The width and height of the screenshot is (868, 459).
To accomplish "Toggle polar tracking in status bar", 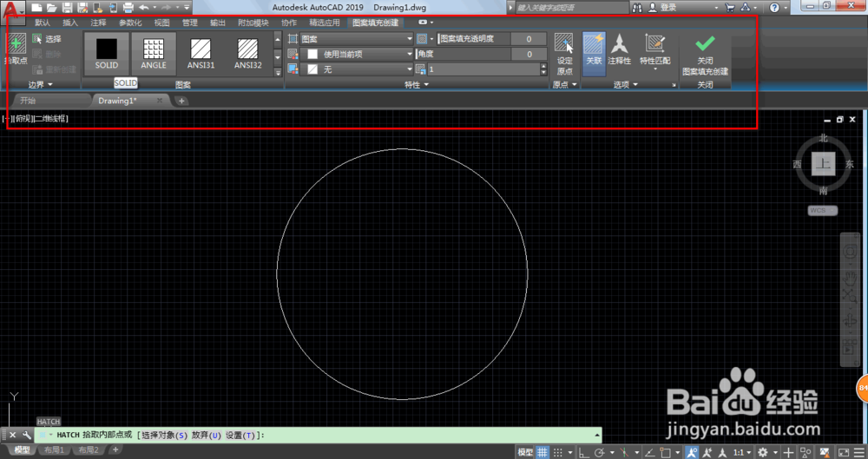I will (600, 452).
